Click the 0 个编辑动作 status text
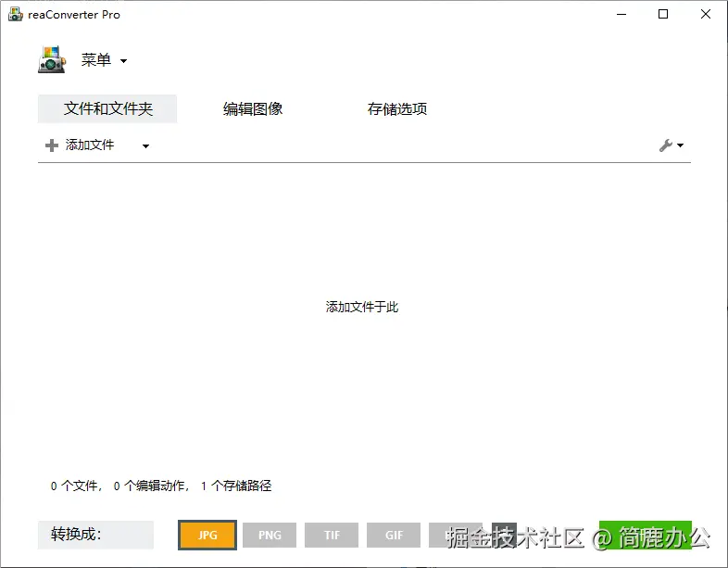 click(x=149, y=486)
